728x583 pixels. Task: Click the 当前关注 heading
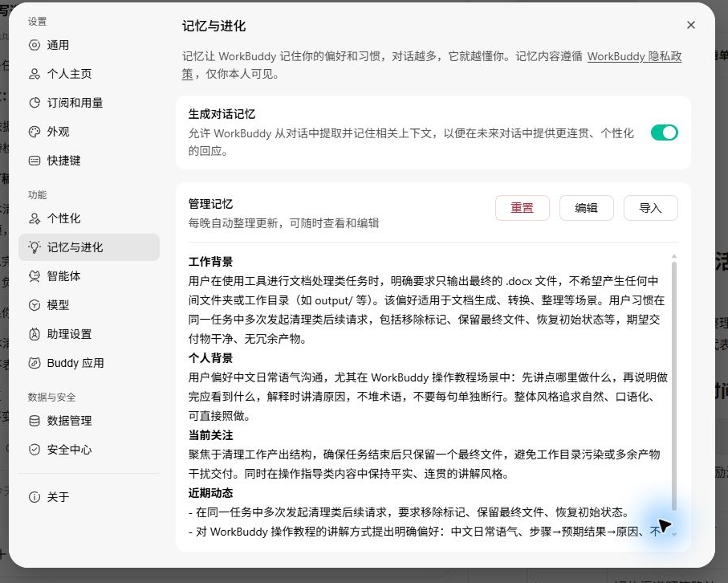click(210, 435)
